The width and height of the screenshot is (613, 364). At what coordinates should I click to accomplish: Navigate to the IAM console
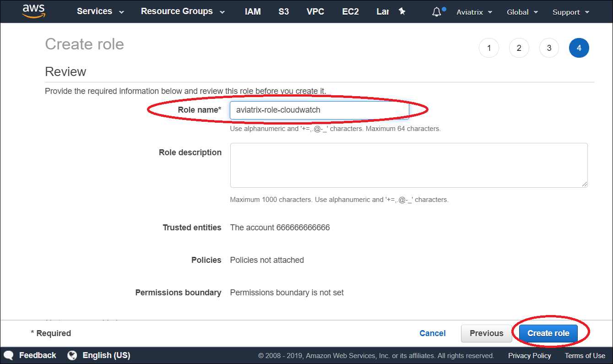tap(253, 11)
